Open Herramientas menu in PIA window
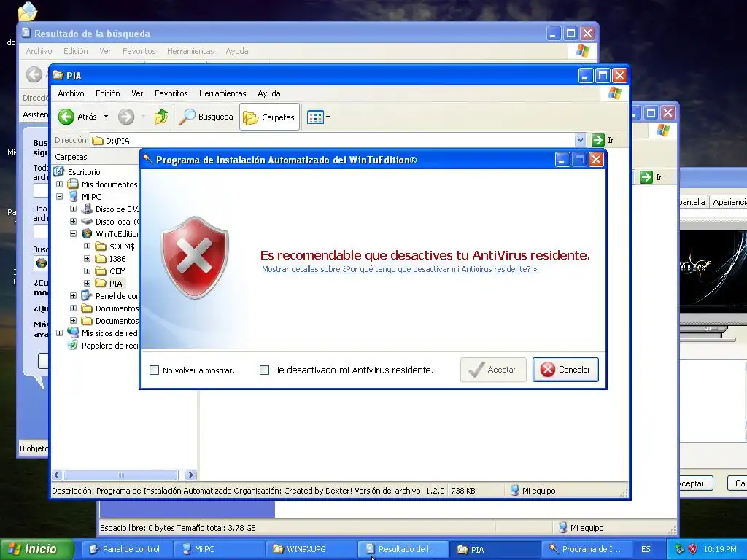Screen dimensions: 747x560 pos(222,93)
